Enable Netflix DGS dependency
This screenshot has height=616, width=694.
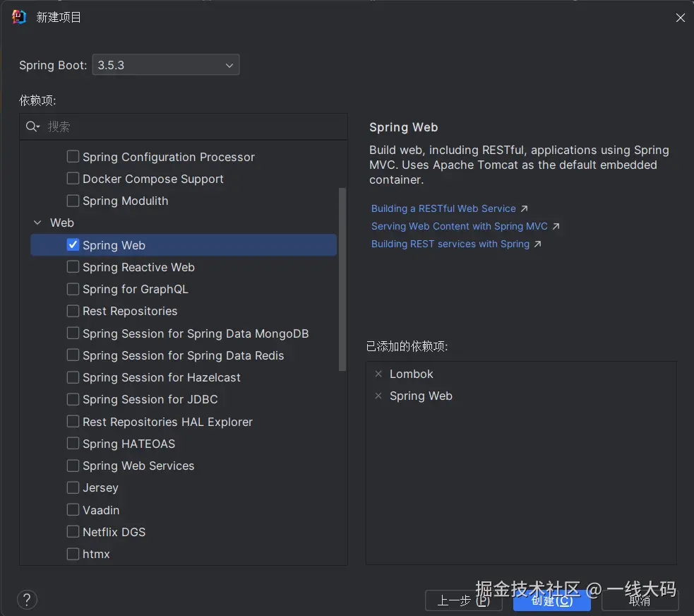[x=73, y=531]
